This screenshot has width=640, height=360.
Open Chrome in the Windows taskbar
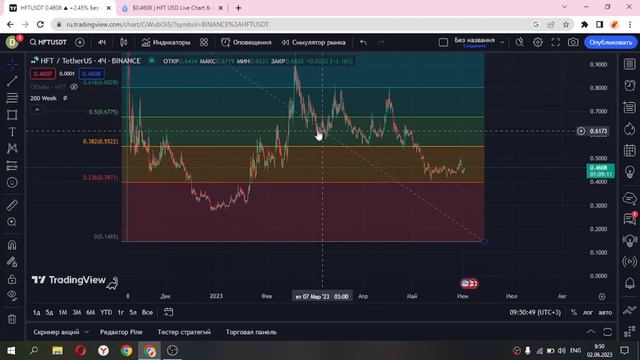point(127,351)
